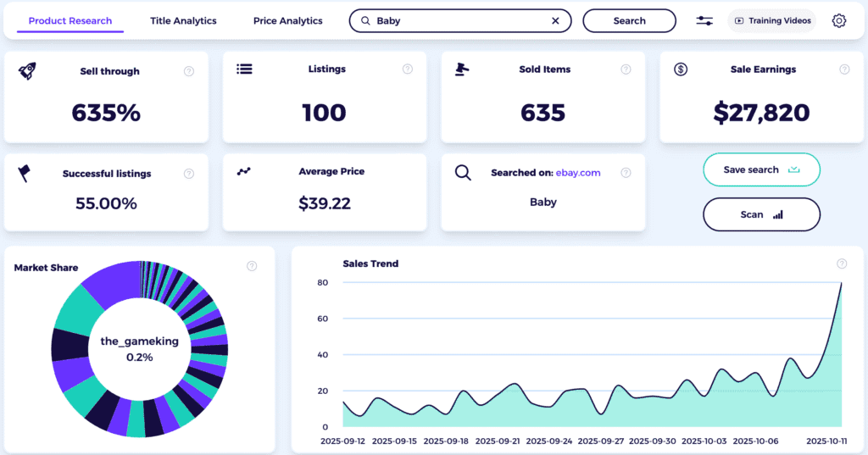Open the filter sliders icon
868x455 pixels.
pos(704,20)
